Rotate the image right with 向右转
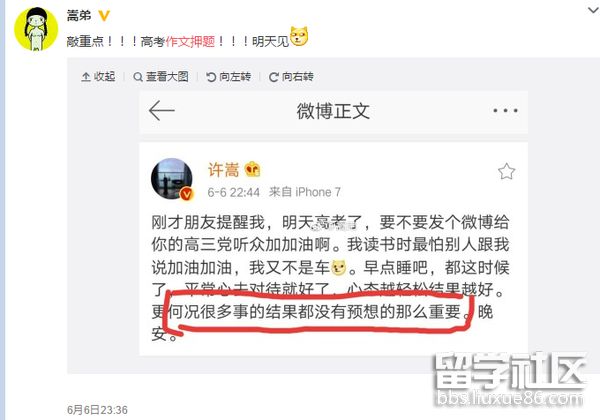Screen dimensions: 600x420 291,77
